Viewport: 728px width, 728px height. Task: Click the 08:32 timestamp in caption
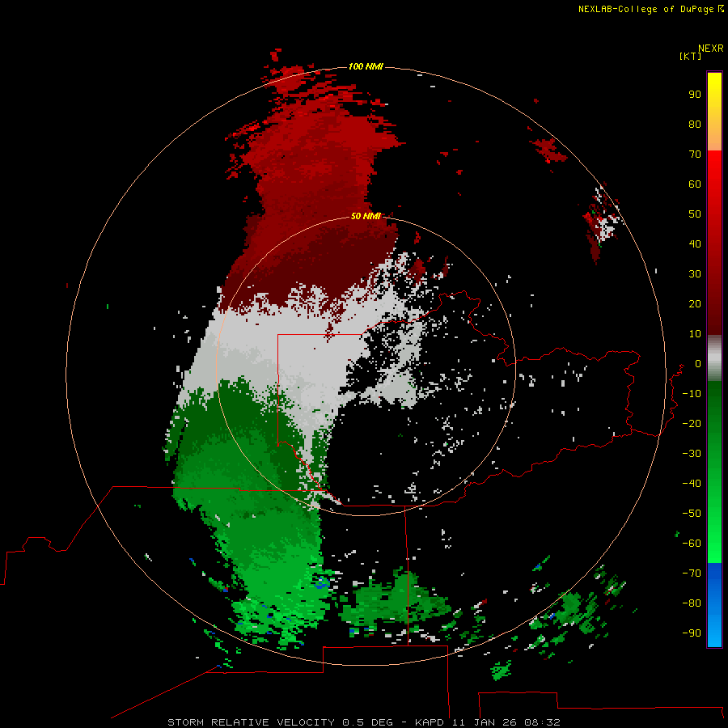pyautogui.click(x=542, y=722)
